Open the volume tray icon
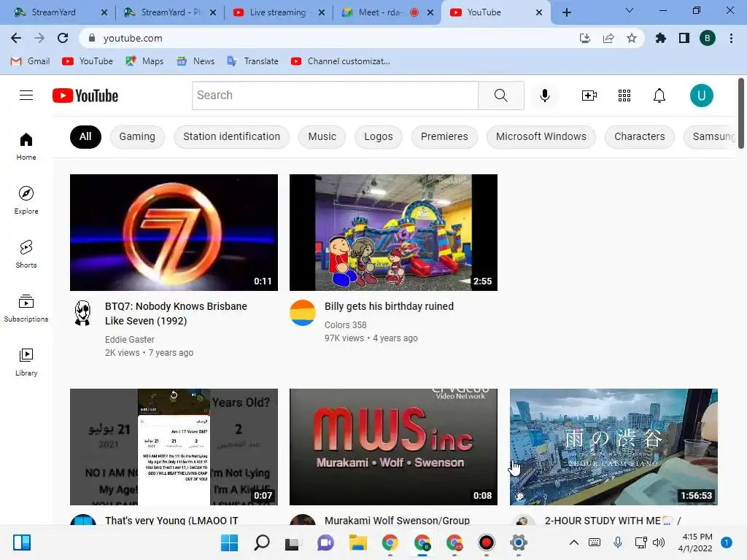This screenshot has width=747, height=560. click(659, 542)
